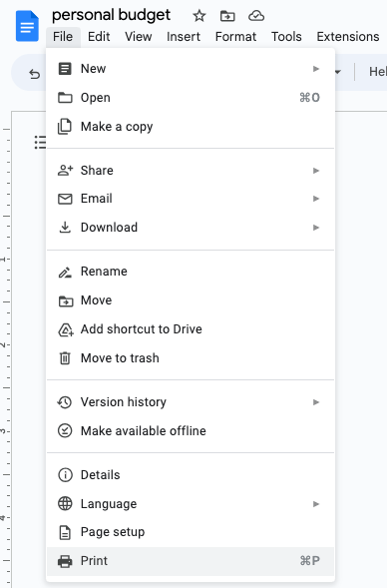Expand the New submenu arrow
This screenshot has height=588, width=387.
pyautogui.click(x=316, y=69)
